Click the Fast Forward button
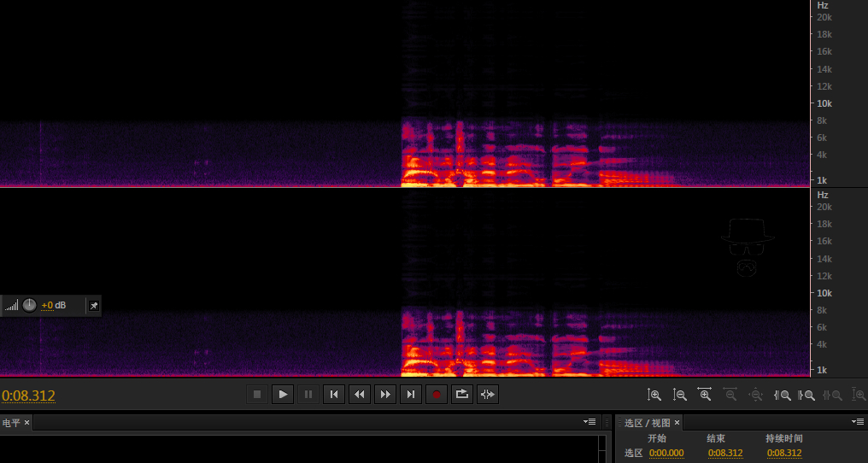868x463 pixels. (x=385, y=395)
